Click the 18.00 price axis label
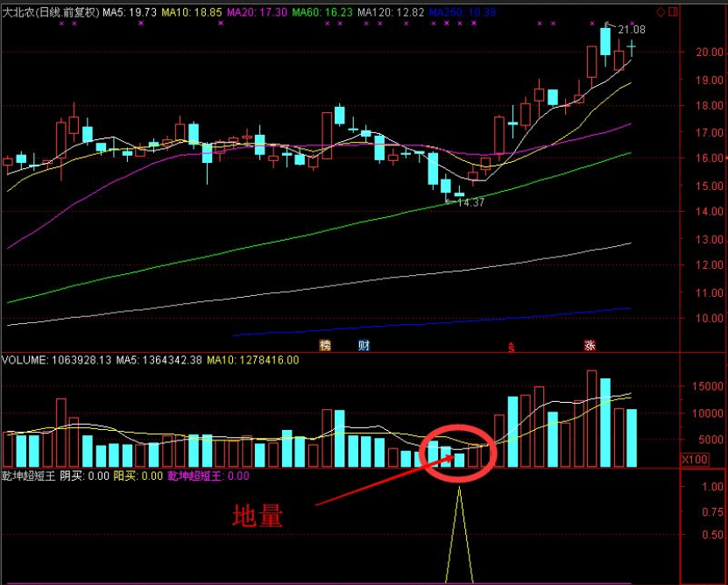 pyautogui.click(x=710, y=105)
